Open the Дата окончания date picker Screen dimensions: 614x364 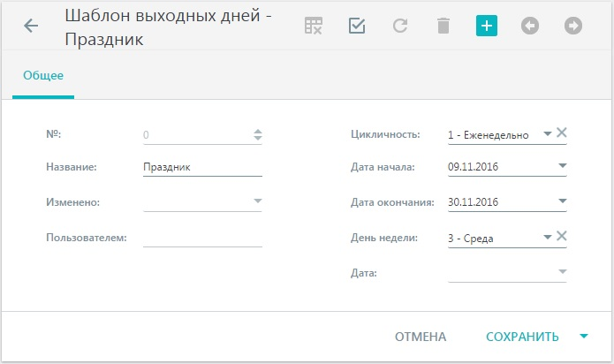(x=562, y=201)
